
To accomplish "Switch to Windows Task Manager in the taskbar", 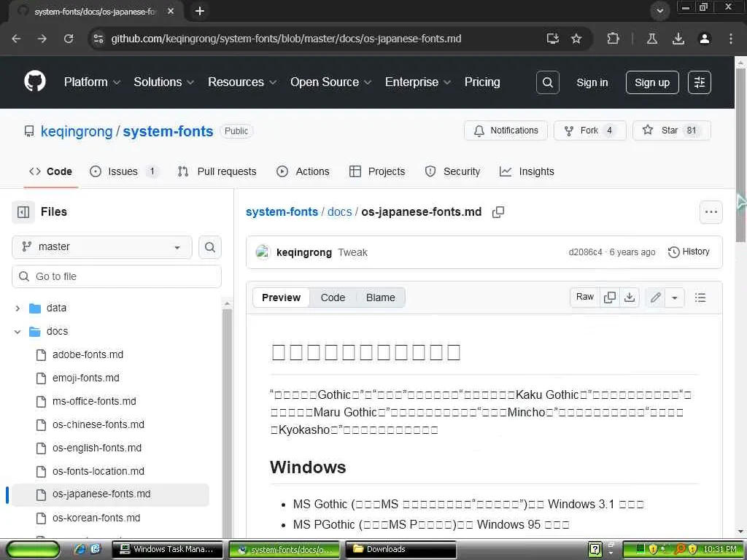I will (x=167, y=550).
